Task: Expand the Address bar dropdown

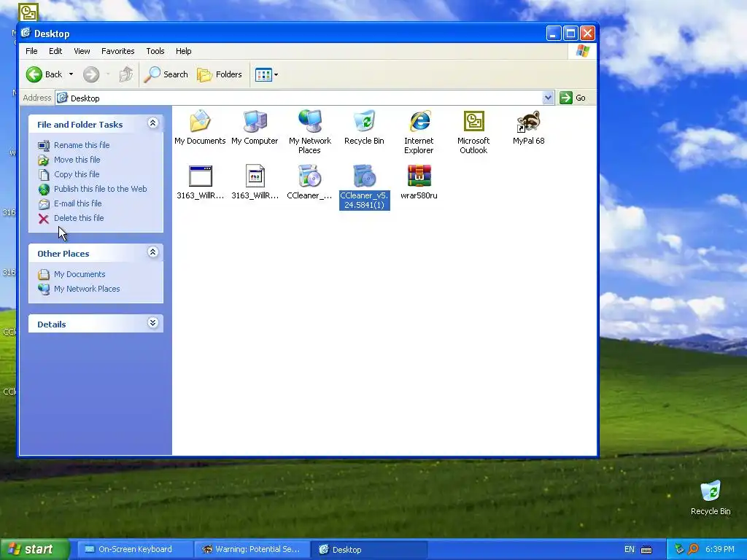Action: coord(548,98)
